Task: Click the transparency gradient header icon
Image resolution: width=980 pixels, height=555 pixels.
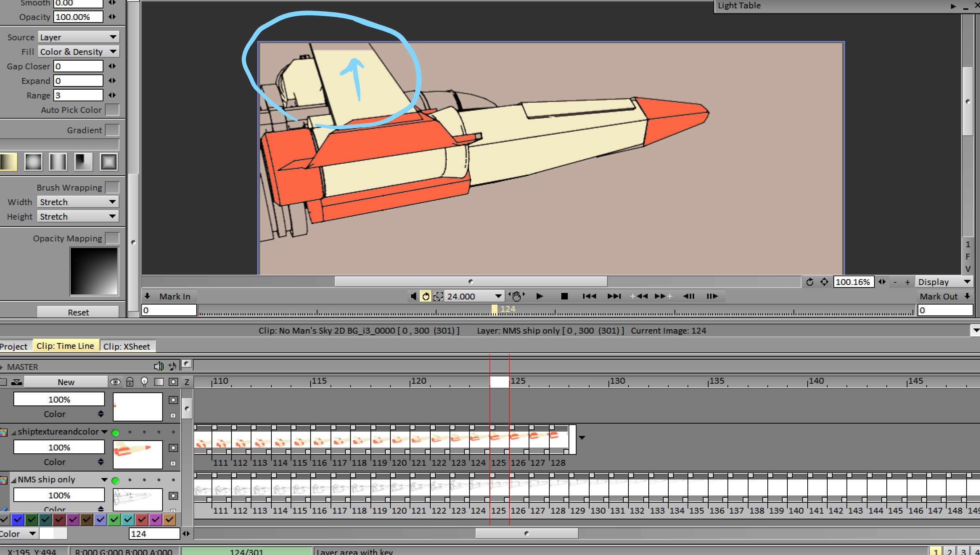Action: [x=159, y=382]
